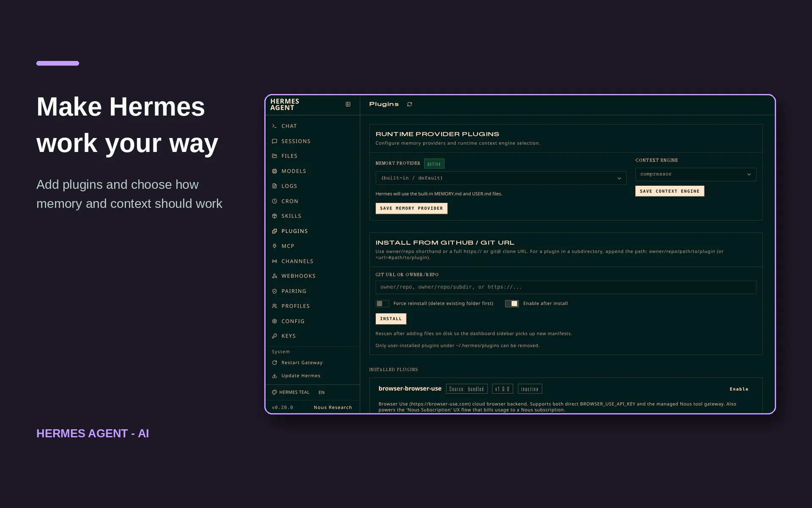
Task: Open the Keys menu item
Action: [289, 336]
